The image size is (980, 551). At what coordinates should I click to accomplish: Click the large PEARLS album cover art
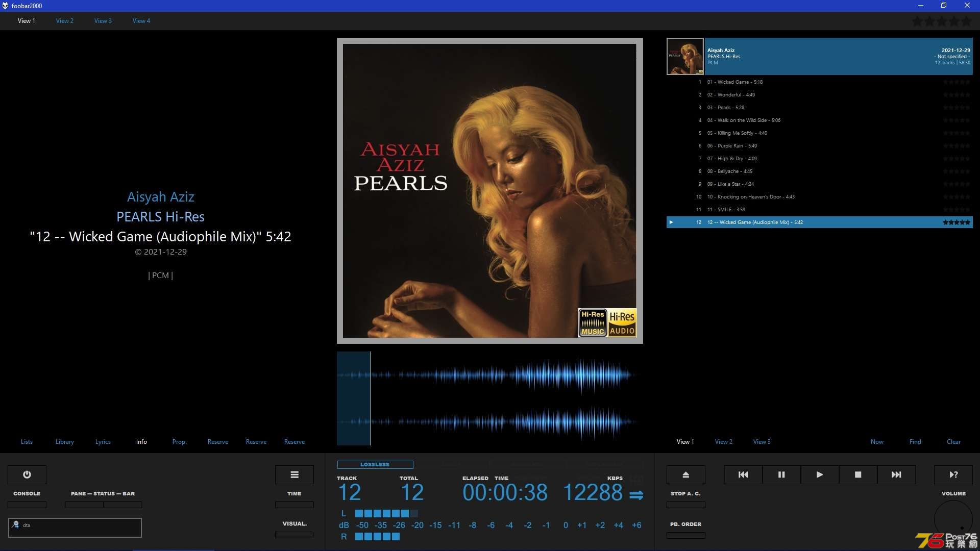[489, 191]
